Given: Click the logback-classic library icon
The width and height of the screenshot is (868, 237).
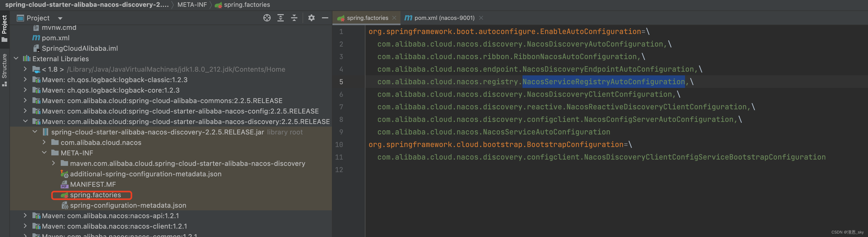Looking at the screenshot, I should tap(36, 80).
